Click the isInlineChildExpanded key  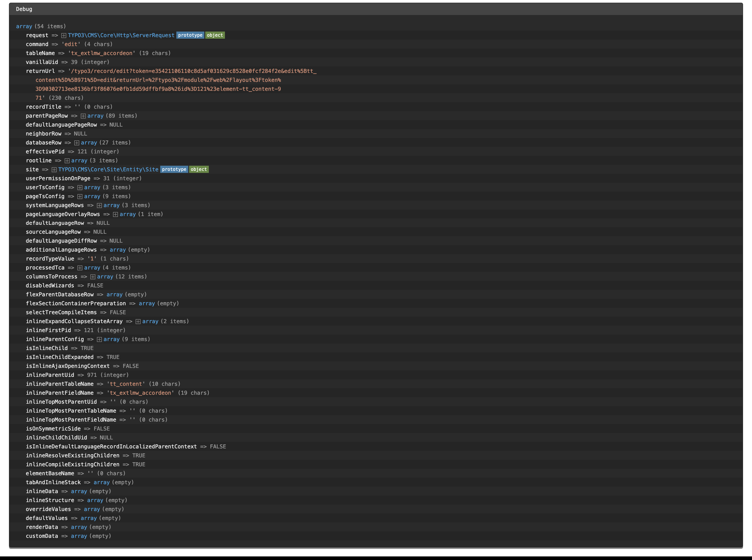click(60, 357)
